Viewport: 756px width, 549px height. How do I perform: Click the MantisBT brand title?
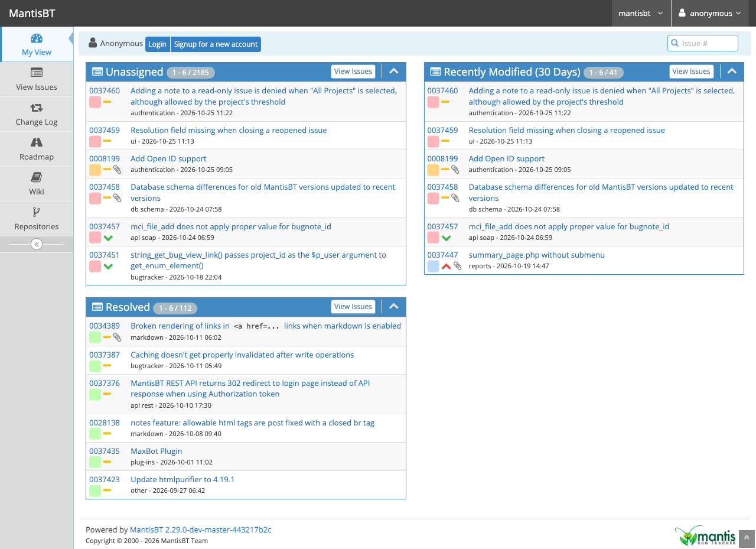click(32, 13)
